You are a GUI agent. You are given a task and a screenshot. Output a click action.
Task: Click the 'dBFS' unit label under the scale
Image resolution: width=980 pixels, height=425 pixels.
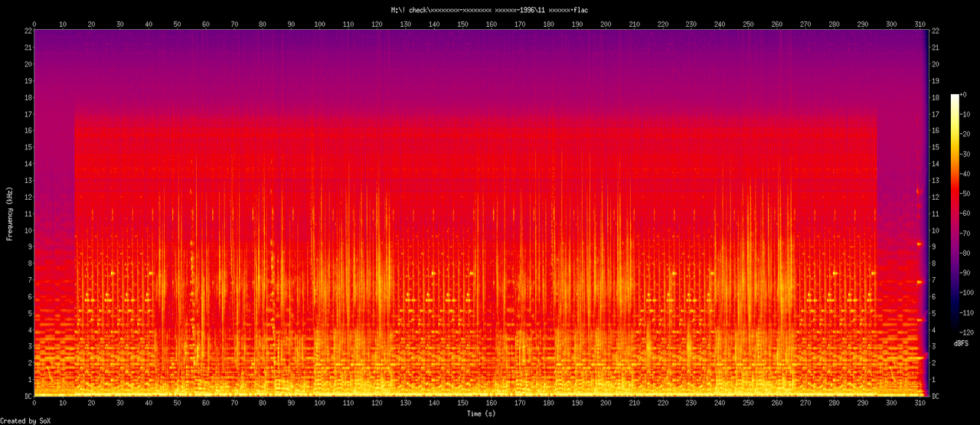coord(962,344)
